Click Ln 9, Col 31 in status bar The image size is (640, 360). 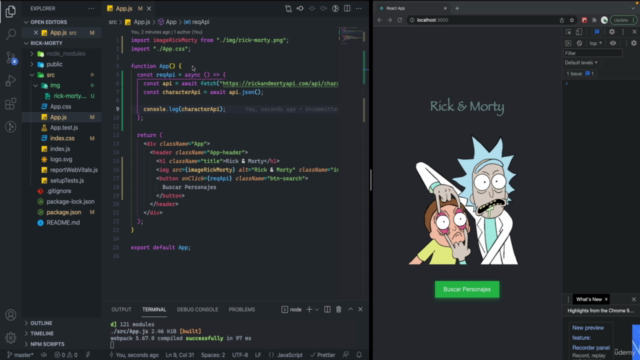tap(180, 355)
